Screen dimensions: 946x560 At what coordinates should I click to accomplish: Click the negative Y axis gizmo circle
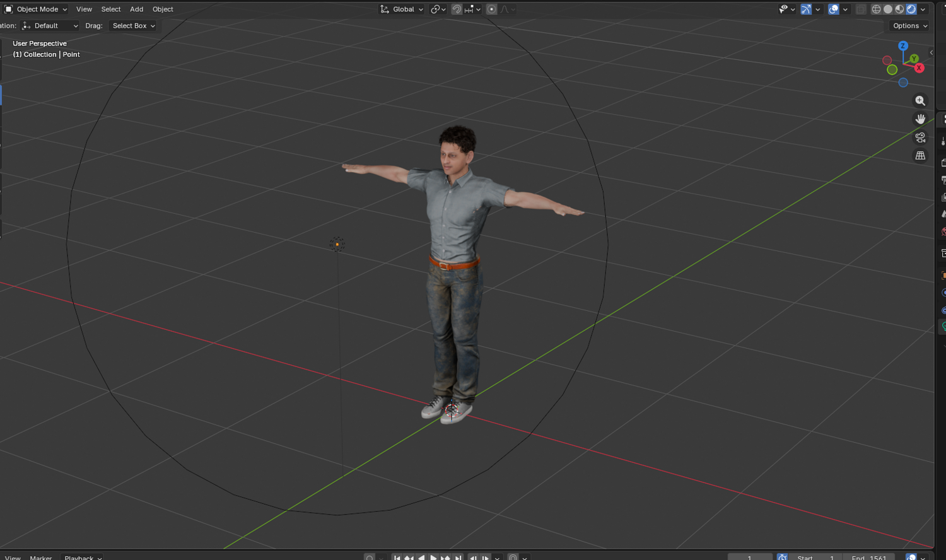[892, 70]
